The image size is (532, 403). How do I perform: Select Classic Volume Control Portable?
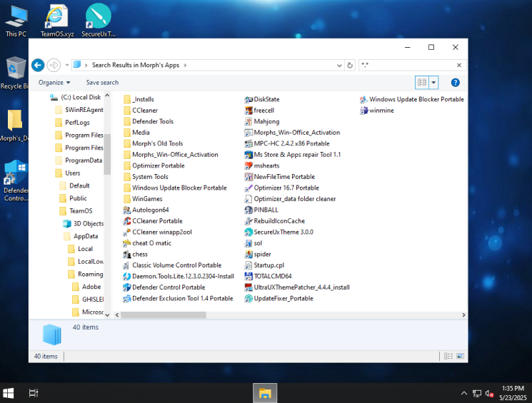click(x=172, y=265)
